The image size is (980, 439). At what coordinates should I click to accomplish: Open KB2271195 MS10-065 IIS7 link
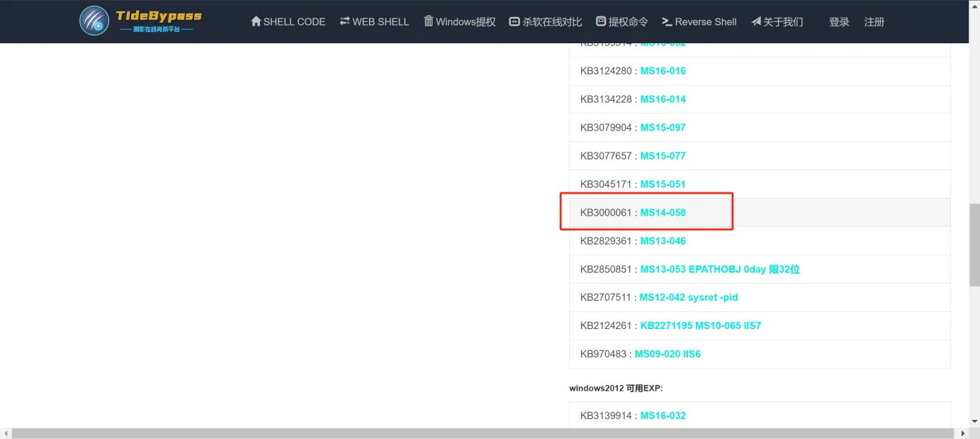[701, 326]
